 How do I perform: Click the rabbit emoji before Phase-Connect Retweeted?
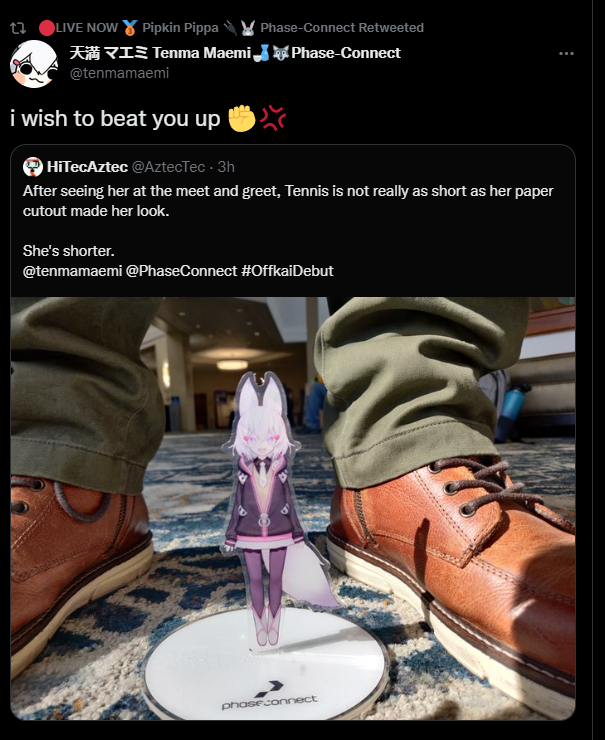coord(248,28)
